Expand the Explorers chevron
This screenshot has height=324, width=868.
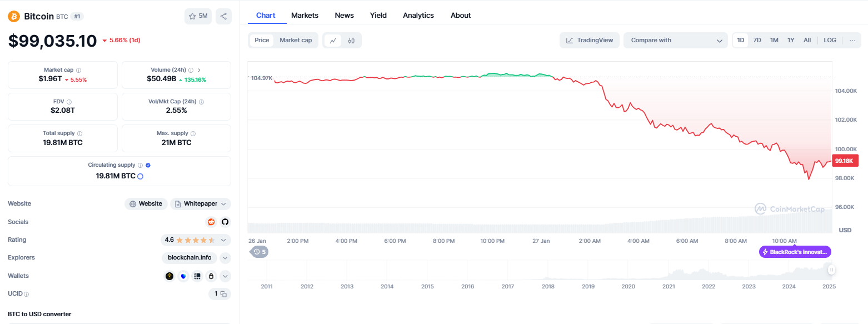[225, 258]
